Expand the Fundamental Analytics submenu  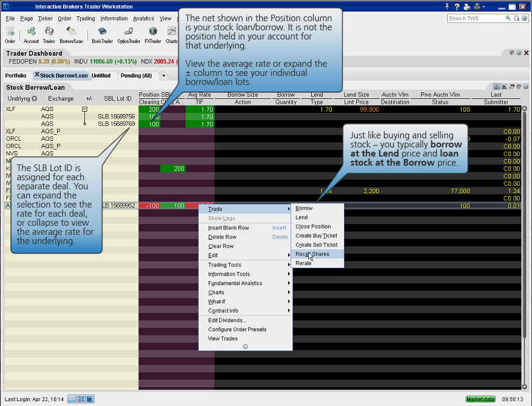[x=245, y=283]
